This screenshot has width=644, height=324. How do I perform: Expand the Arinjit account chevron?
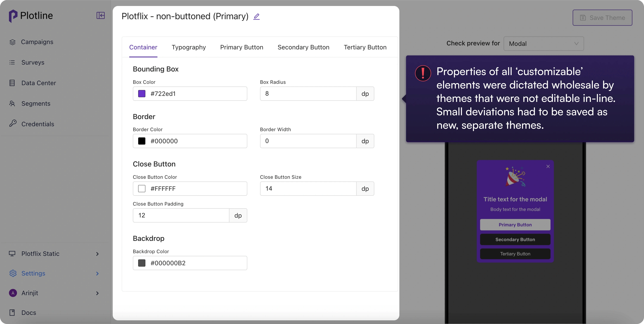pyautogui.click(x=97, y=293)
